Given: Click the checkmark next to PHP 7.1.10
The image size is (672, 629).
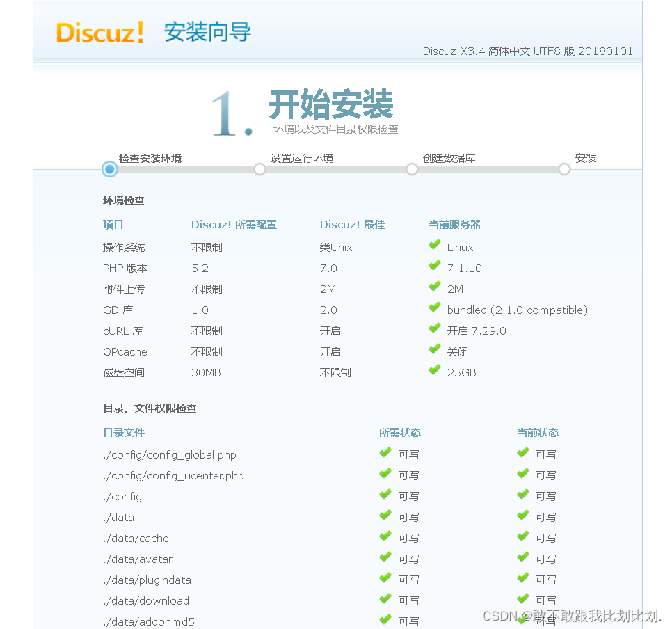Looking at the screenshot, I should (435, 267).
